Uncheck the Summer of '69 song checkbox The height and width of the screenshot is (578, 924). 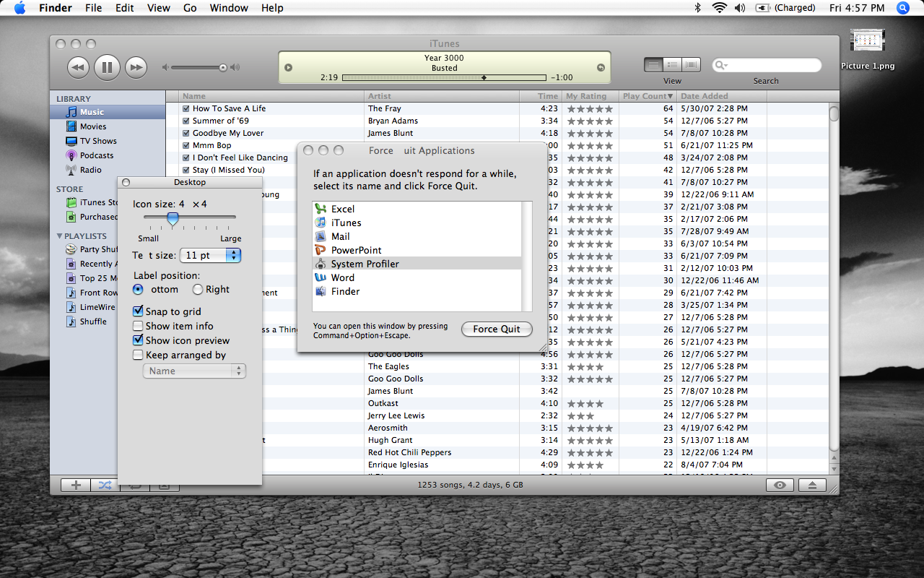pyautogui.click(x=186, y=121)
